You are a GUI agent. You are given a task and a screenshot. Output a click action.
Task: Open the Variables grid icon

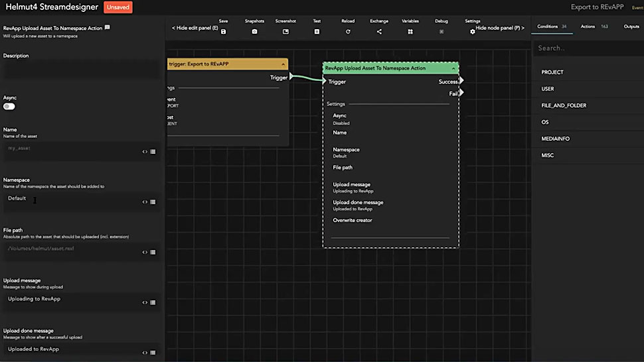[x=410, y=32]
